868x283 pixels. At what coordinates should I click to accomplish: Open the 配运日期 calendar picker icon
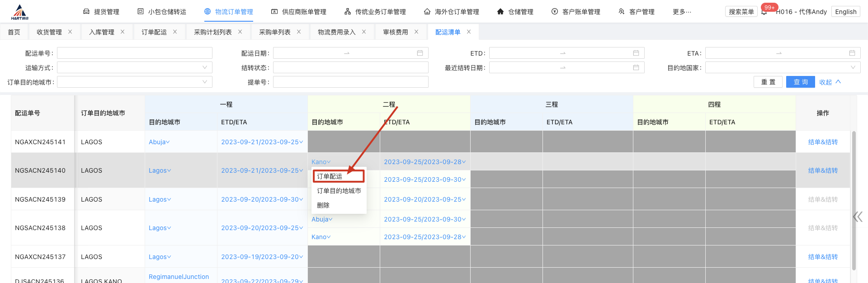(420, 53)
